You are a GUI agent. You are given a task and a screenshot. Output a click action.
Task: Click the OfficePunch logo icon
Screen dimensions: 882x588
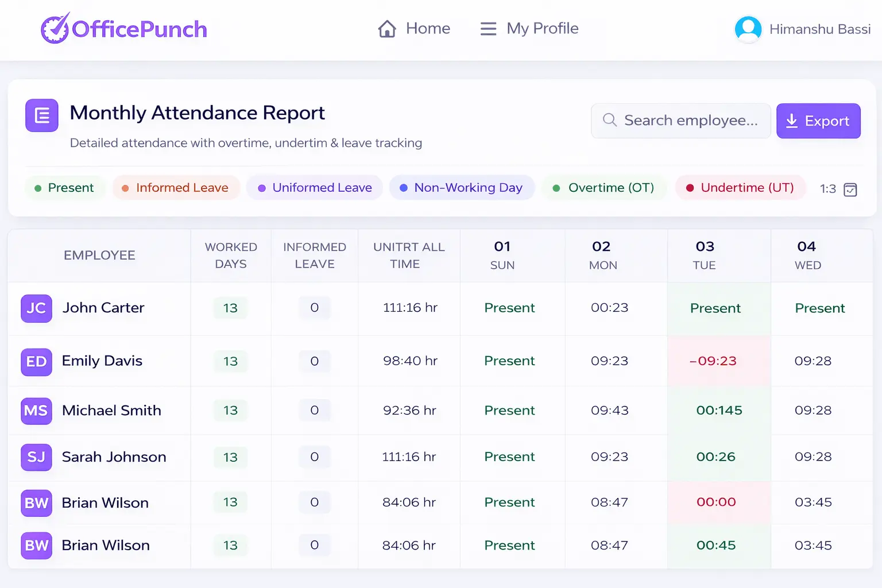(55, 28)
